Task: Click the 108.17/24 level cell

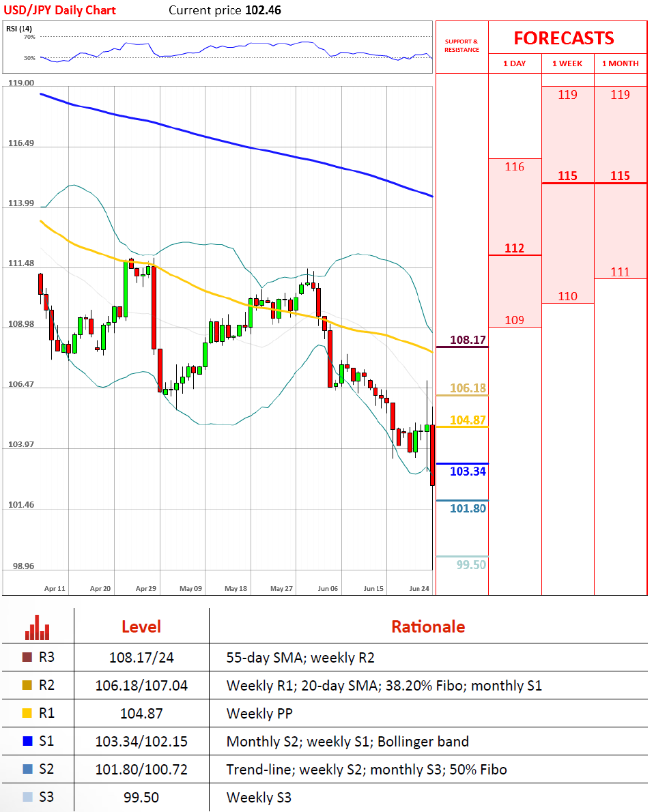Action: (141, 658)
